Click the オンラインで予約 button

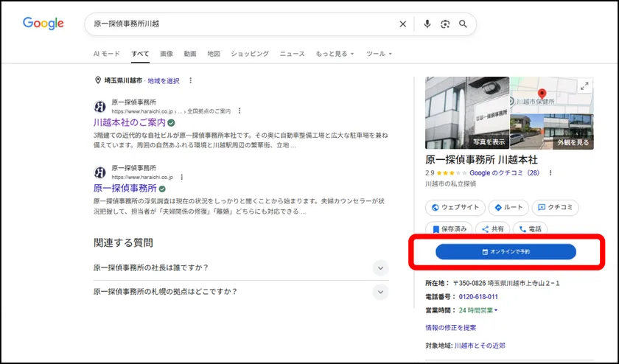click(x=506, y=252)
